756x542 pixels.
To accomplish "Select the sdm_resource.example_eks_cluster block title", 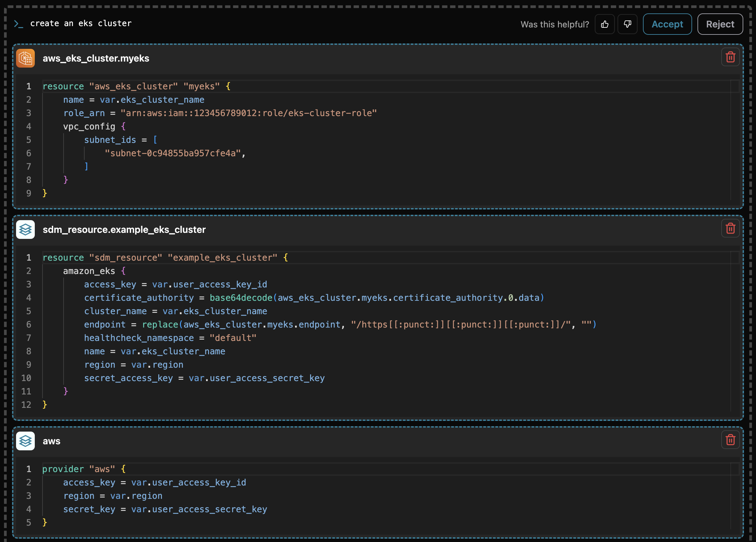I will (x=124, y=230).
